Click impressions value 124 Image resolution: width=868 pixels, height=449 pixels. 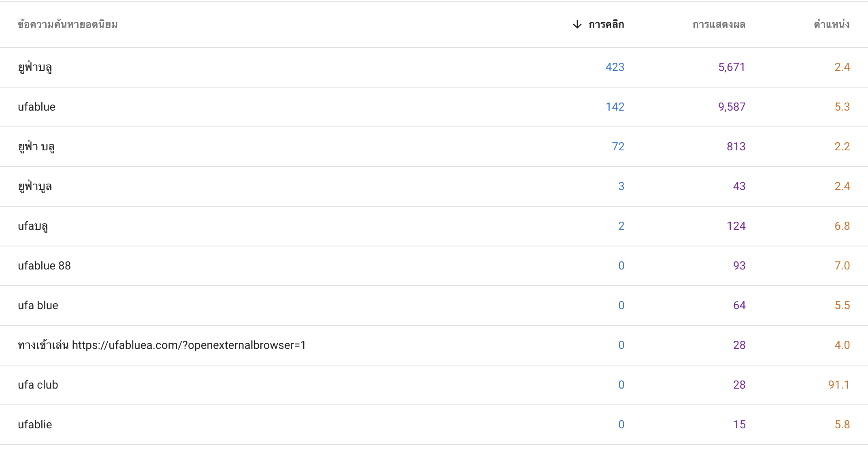pos(736,226)
